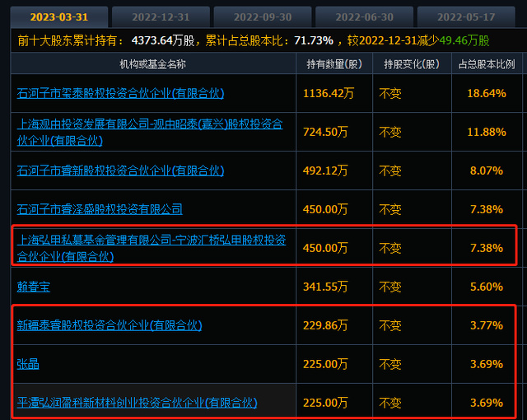Open 平潭弘润盈科新材料创业投资合伙企业 link
The width and height of the screenshot is (527, 420).
click(x=138, y=403)
